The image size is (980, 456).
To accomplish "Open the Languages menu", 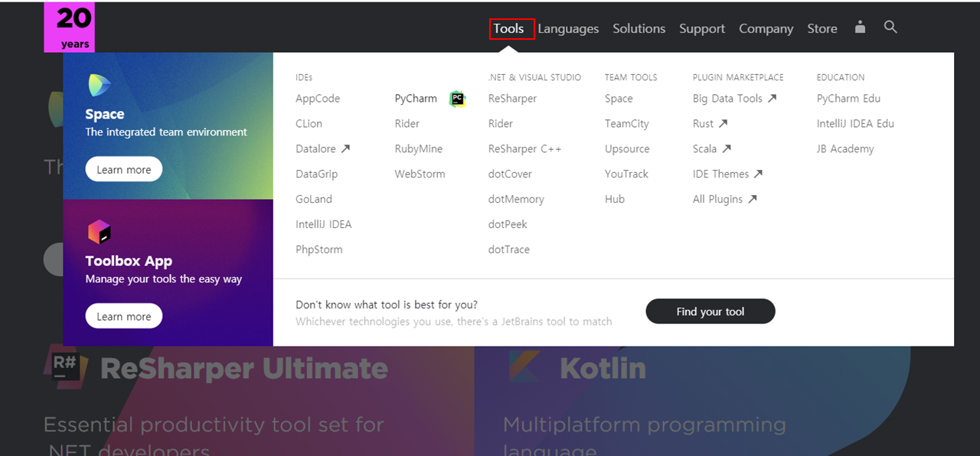I will tap(568, 29).
